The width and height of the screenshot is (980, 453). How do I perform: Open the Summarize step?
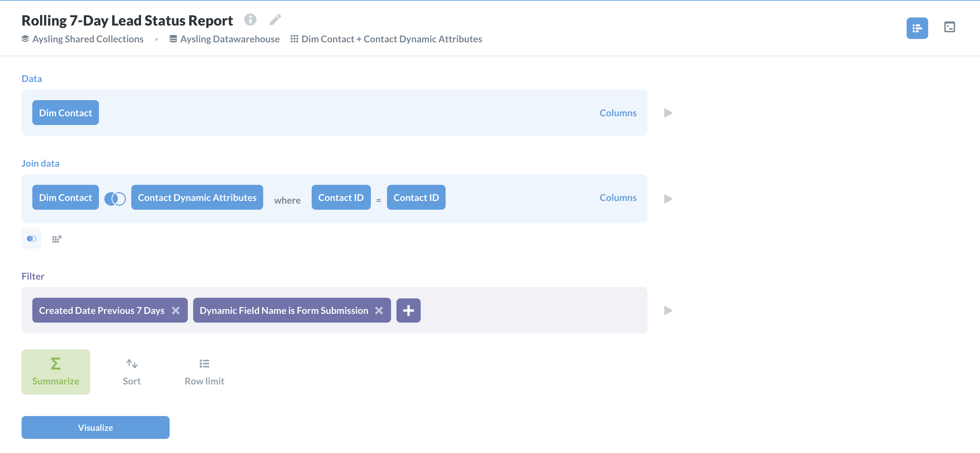[x=56, y=372]
